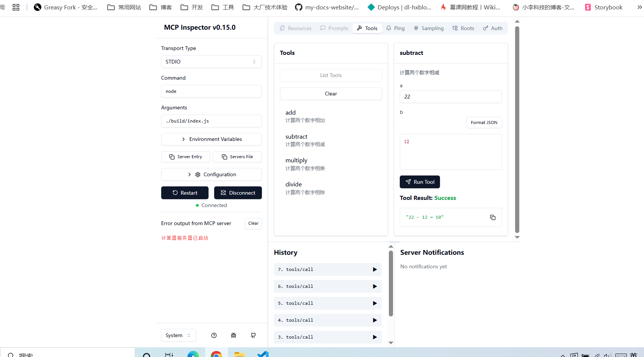Viewport: 644px width, 357px height.
Task: Click the Disconnect button
Action: 238,193
